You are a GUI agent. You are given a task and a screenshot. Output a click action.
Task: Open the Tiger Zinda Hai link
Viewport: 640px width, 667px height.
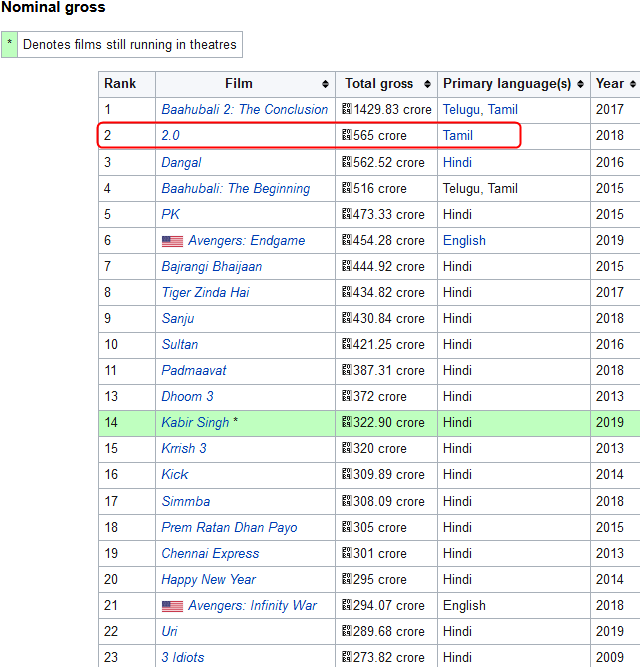click(x=205, y=293)
